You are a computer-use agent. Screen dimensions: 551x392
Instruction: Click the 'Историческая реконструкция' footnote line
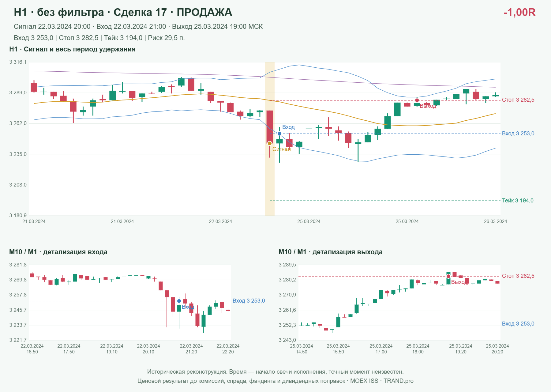pos(275,372)
